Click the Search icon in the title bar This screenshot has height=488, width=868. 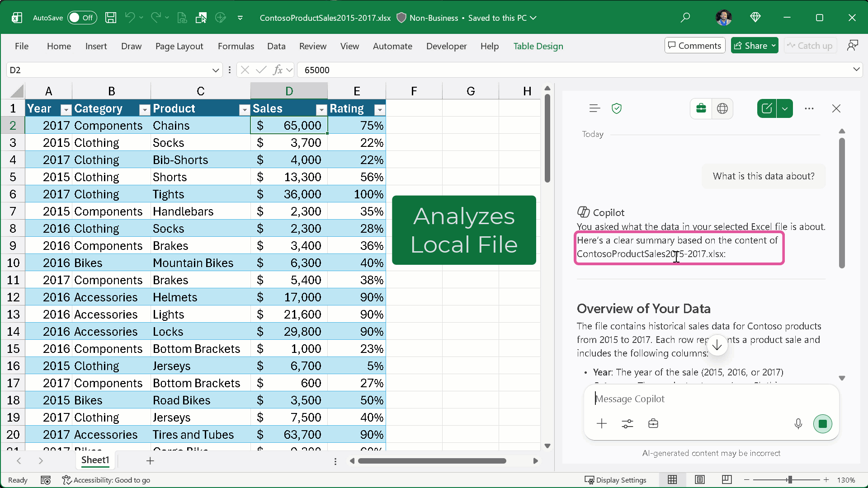click(685, 17)
